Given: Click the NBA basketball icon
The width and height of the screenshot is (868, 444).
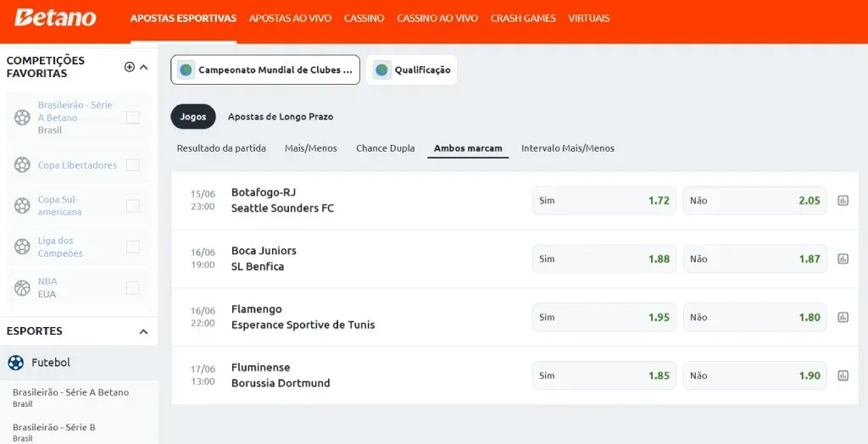Looking at the screenshot, I should coord(22,288).
